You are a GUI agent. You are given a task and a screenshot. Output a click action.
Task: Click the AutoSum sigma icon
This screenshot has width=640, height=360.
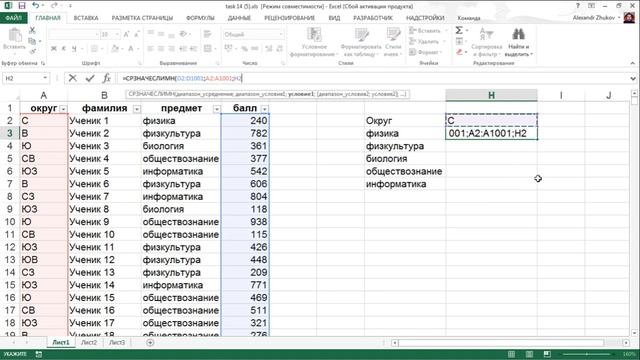pyautogui.click(x=459, y=31)
